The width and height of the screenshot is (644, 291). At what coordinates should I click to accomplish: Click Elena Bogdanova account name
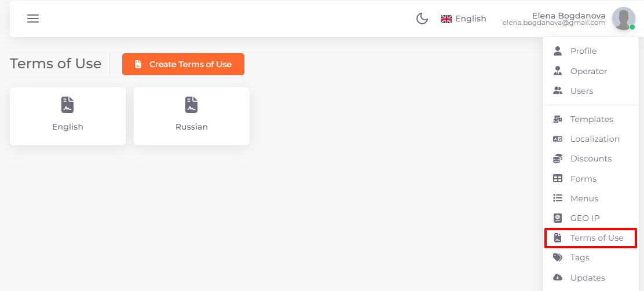(569, 16)
